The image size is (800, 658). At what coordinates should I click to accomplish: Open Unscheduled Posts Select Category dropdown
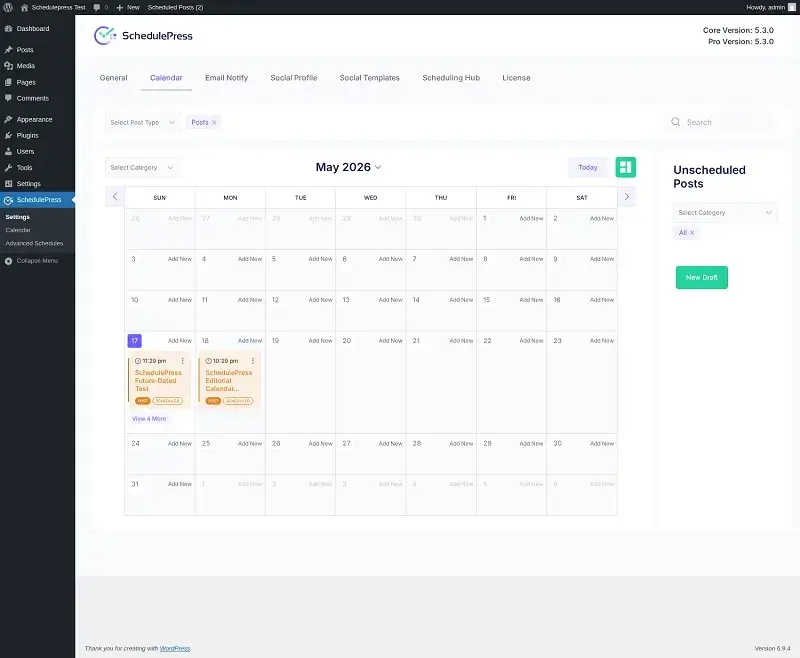coord(725,213)
